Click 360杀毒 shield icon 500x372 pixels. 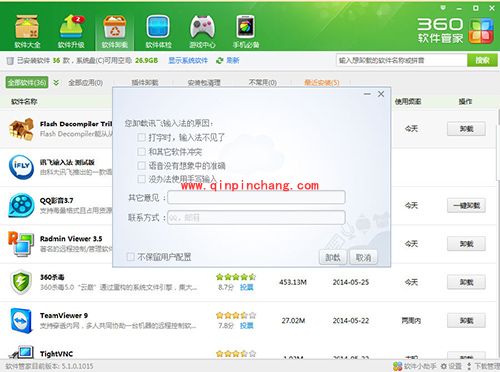pyautogui.click(x=21, y=282)
